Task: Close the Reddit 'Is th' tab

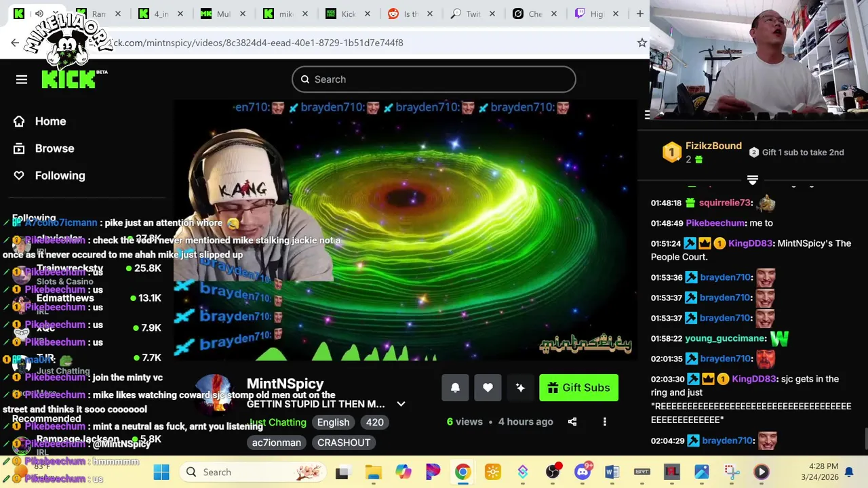Action: tap(429, 14)
